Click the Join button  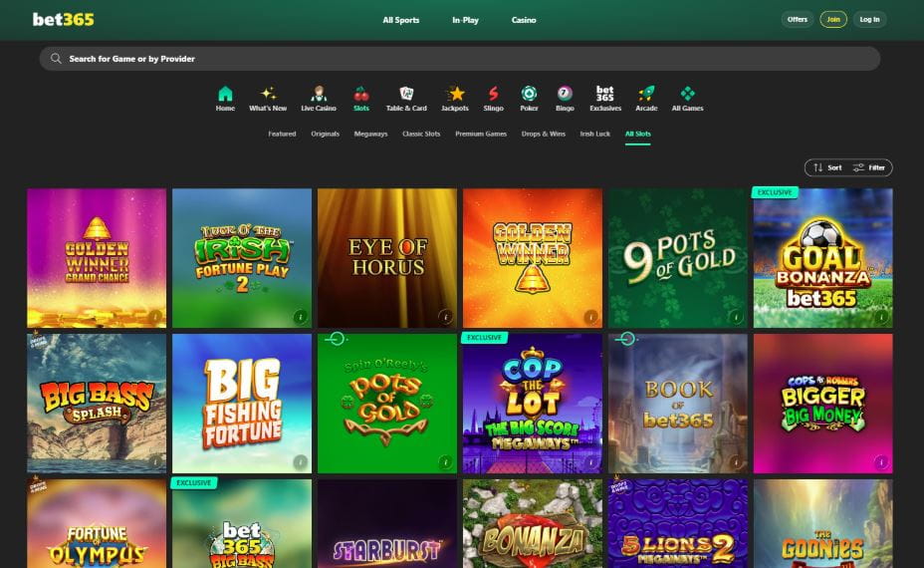pyautogui.click(x=833, y=20)
